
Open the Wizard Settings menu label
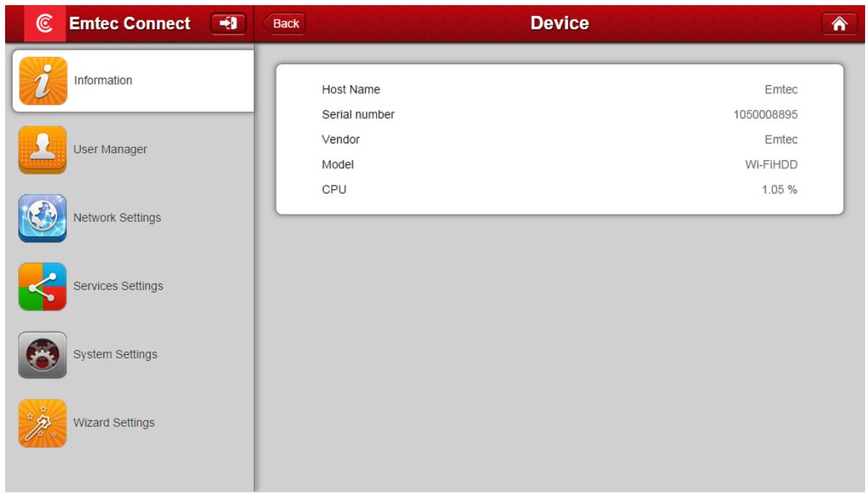pos(114,423)
